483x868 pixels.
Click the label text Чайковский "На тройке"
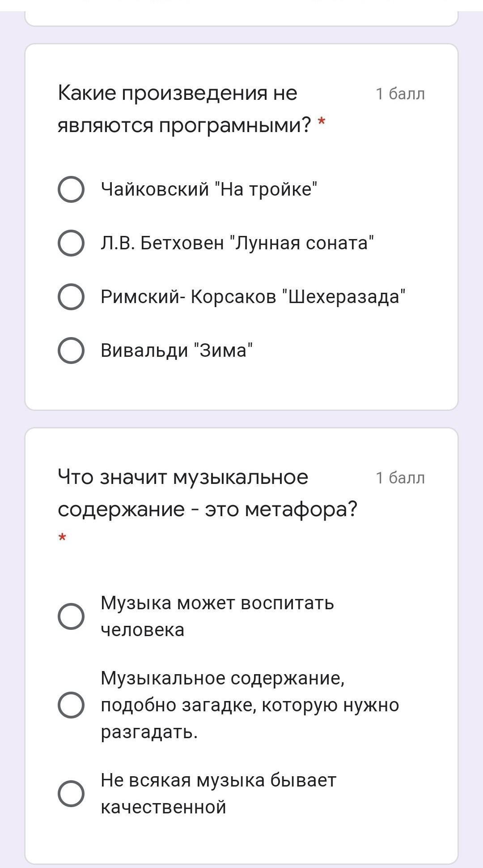pos(209,189)
